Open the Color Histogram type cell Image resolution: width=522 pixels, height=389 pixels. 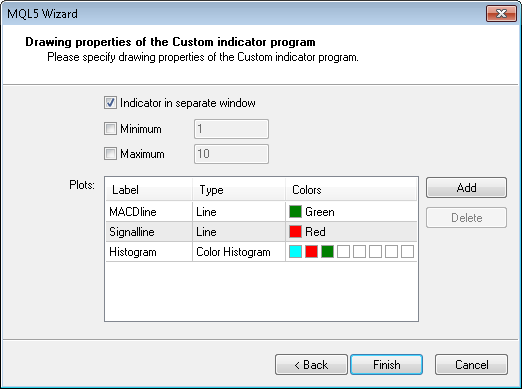point(239,252)
